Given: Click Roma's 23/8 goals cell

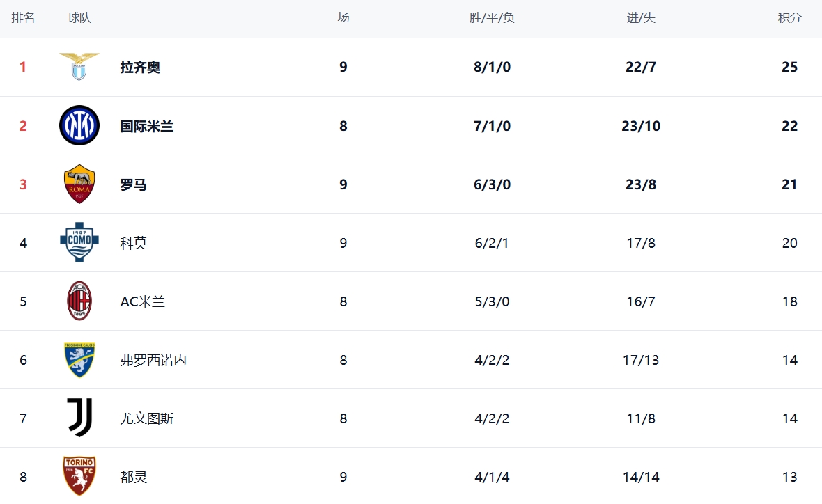Looking at the screenshot, I should [641, 185].
